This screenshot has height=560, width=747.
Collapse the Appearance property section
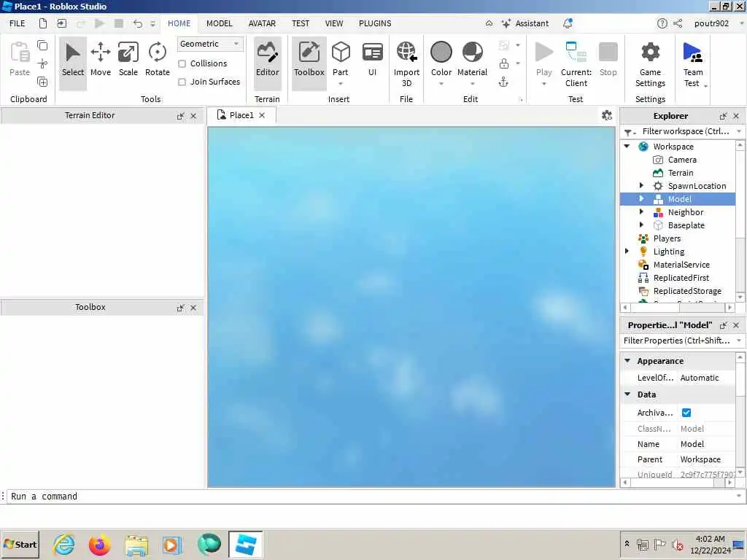coord(627,360)
